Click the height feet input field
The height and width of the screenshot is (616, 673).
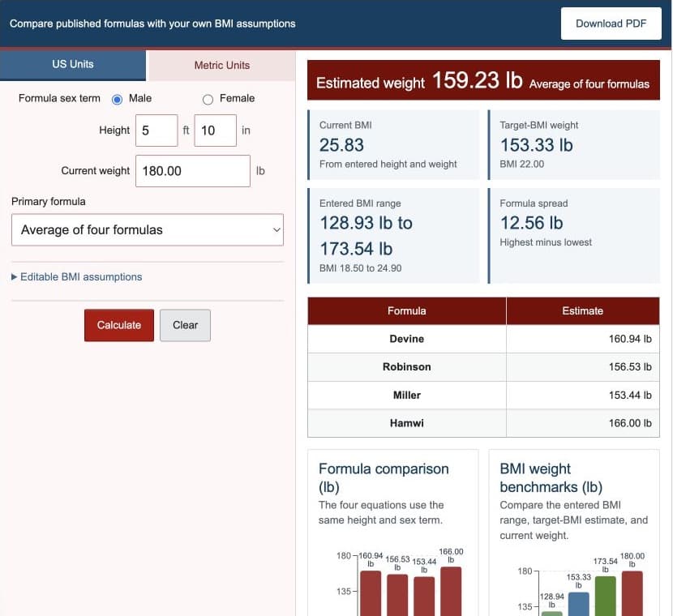156,130
